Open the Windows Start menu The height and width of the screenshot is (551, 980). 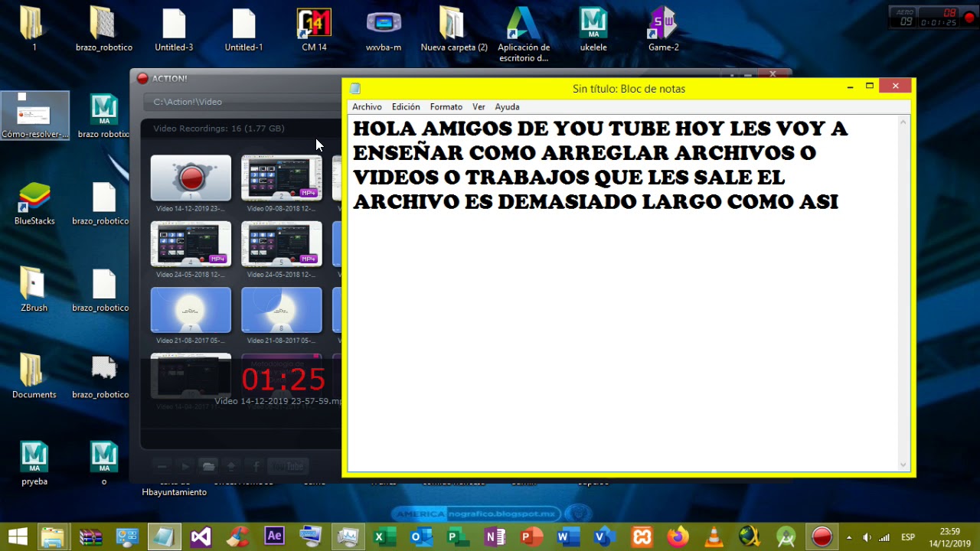click(x=17, y=536)
